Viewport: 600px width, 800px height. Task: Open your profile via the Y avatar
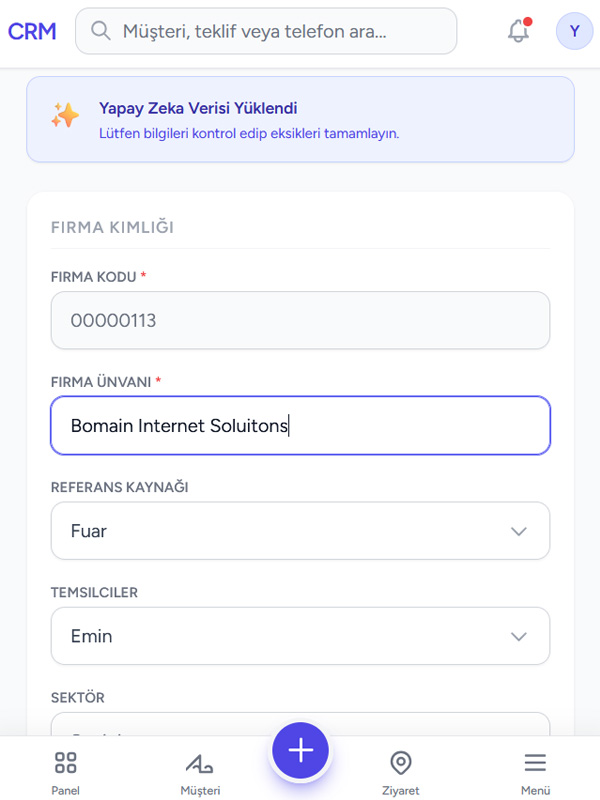[x=574, y=31]
